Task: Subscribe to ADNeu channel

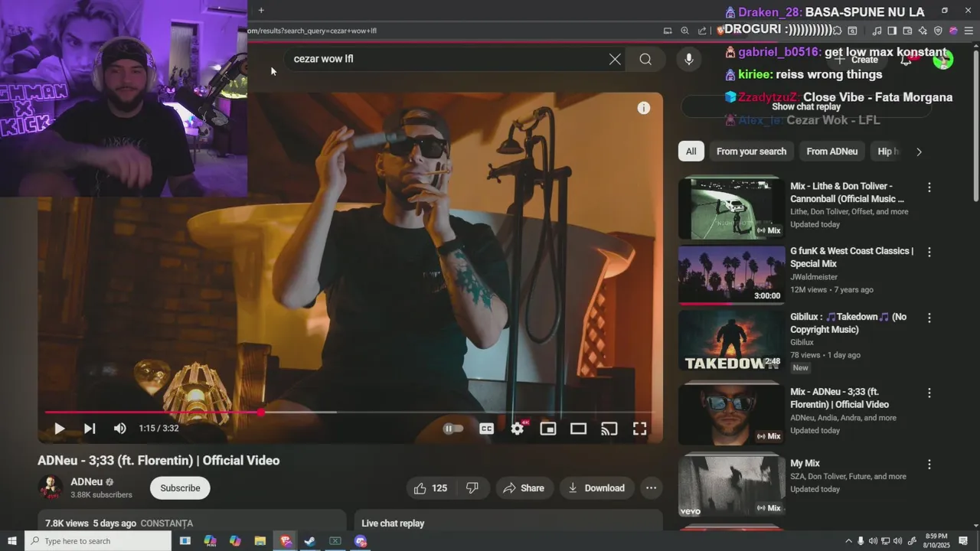Action: coord(180,488)
